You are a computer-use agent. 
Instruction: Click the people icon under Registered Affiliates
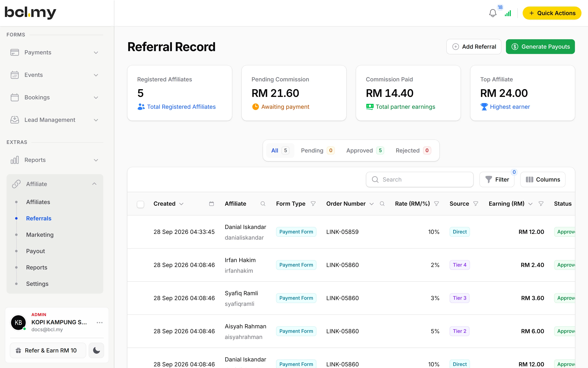141,107
